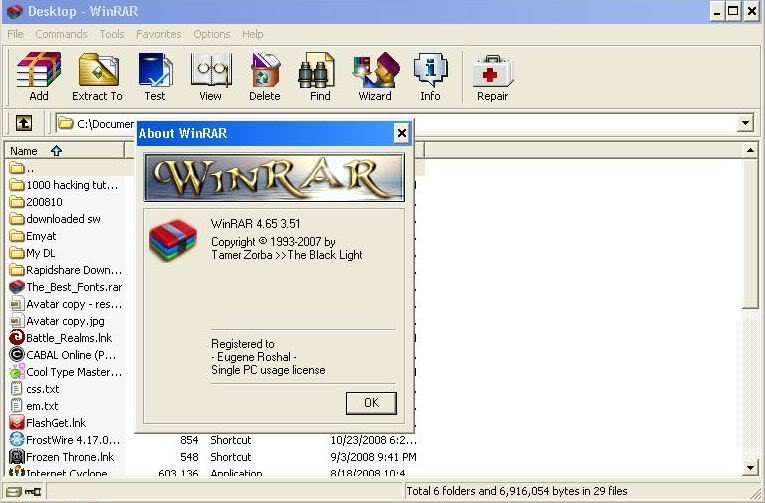This screenshot has height=503, width=765.
Task: Go up one folder level button
Action: pos(24,123)
